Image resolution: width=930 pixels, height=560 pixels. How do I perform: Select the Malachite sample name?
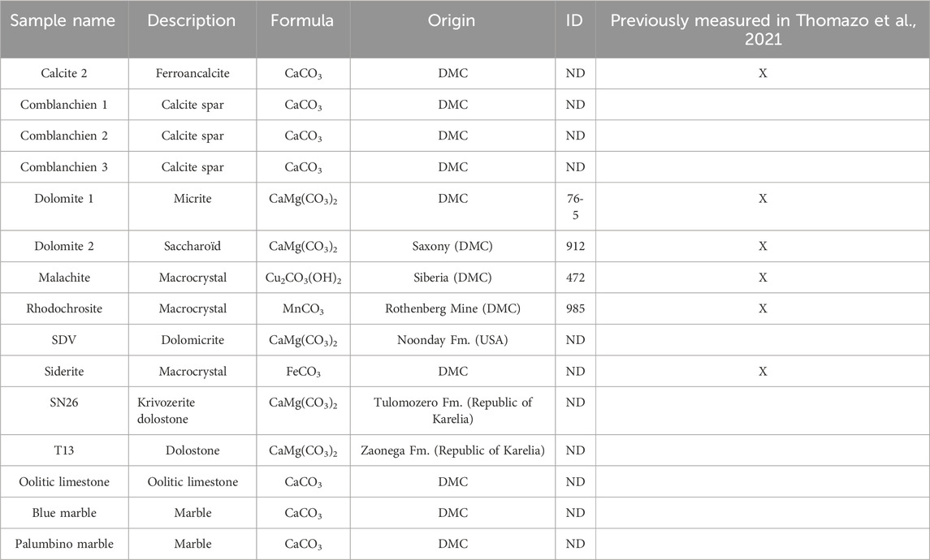pos(64,278)
